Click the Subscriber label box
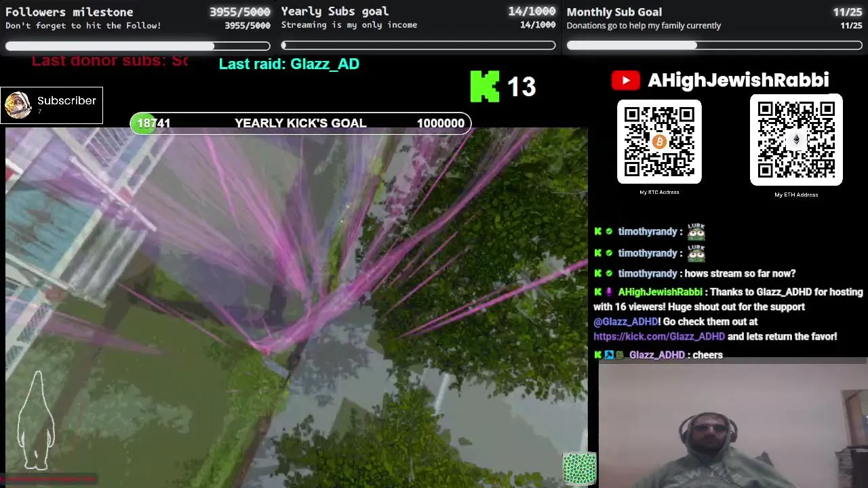 (52, 105)
